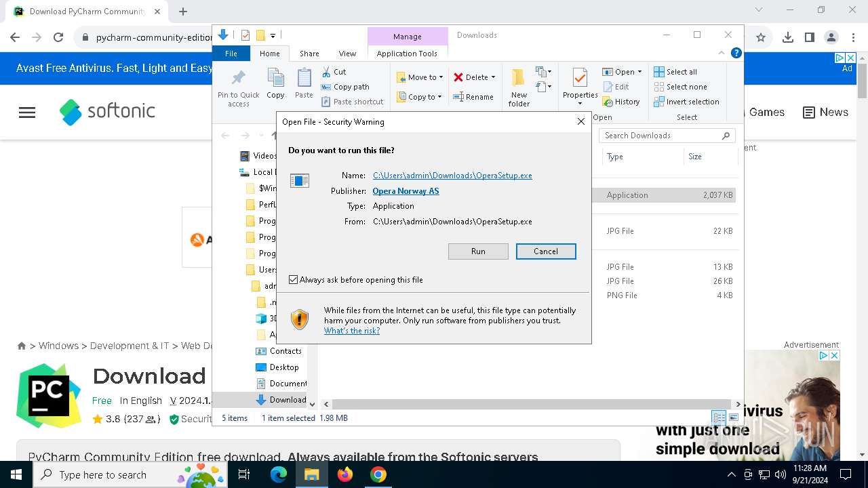Open Copy to dropdown
Image resolution: width=868 pixels, height=488 pixels.
419,97
